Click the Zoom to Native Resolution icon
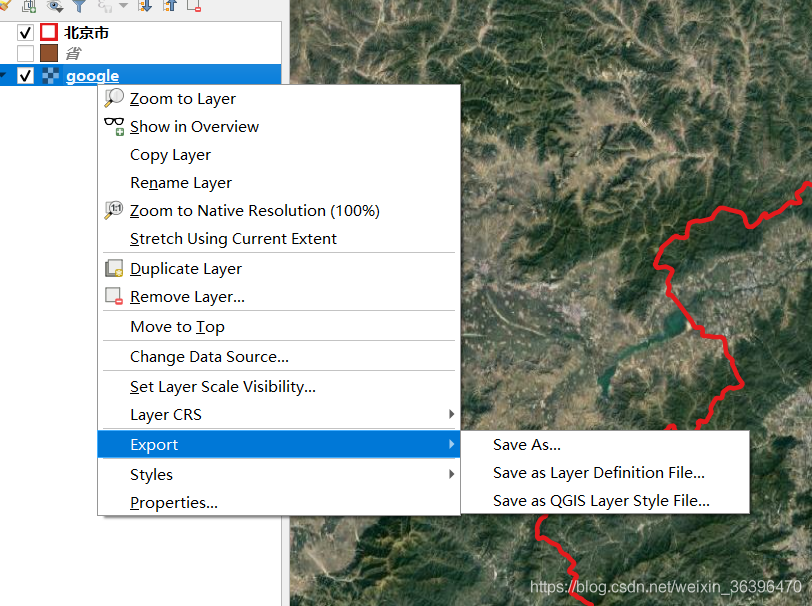This screenshot has width=812, height=606. point(114,210)
